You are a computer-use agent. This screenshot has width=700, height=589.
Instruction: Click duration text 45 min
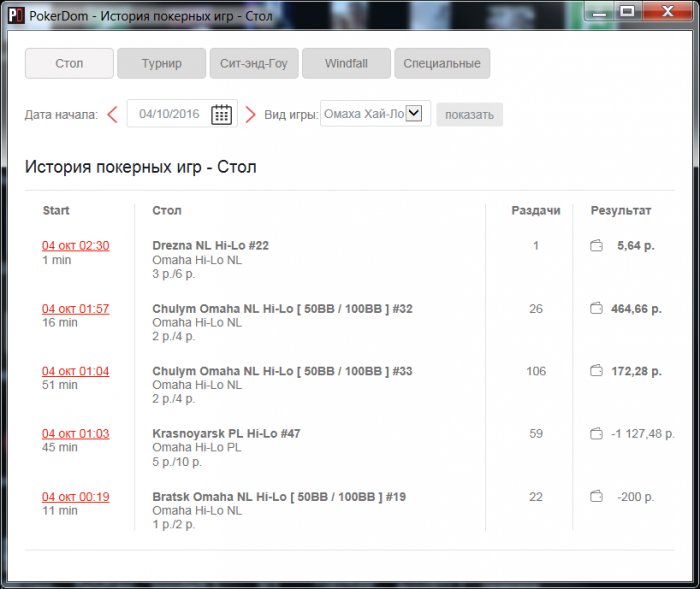pyautogui.click(x=59, y=447)
